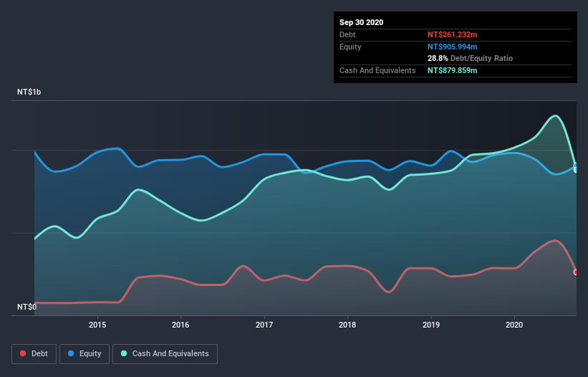This screenshot has width=588, height=377.
Task: Click the Equity value NT$905.994m
Action: click(452, 47)
